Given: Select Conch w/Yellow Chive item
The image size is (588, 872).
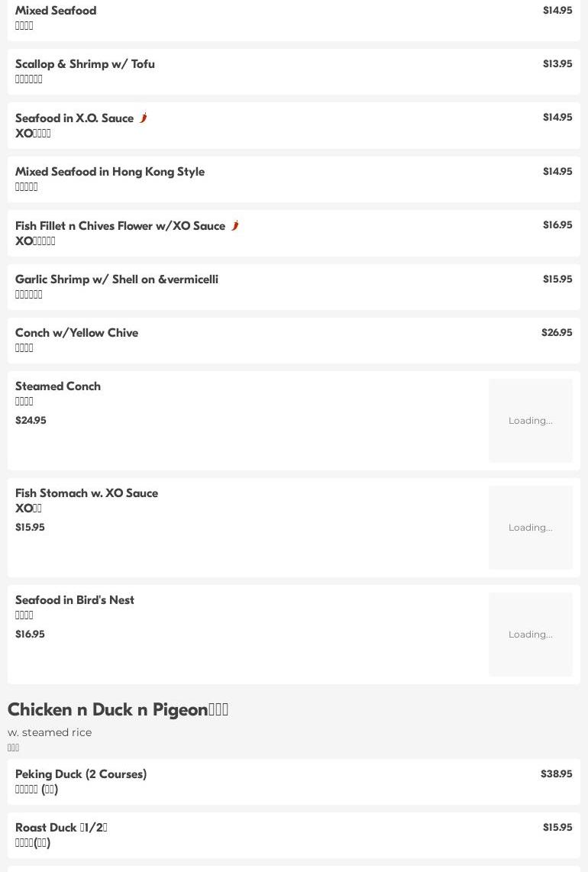Looking at the screenshot, I should pos(76,333).
